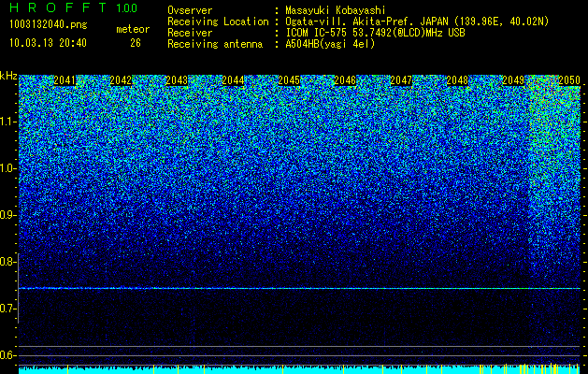The height and width of the screenshot is (374, 588).
Task: Click the Receiving antenna label
Action: coord(215,44)
